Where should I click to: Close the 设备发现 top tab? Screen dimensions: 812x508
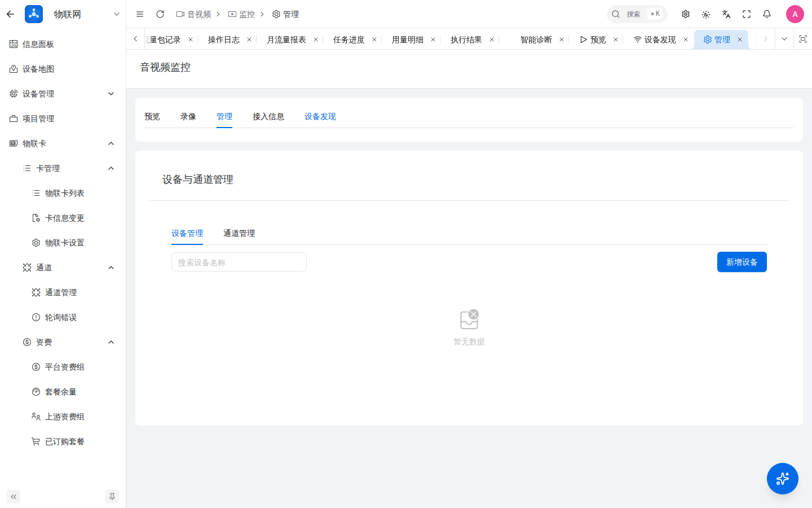tap(686, 40)
